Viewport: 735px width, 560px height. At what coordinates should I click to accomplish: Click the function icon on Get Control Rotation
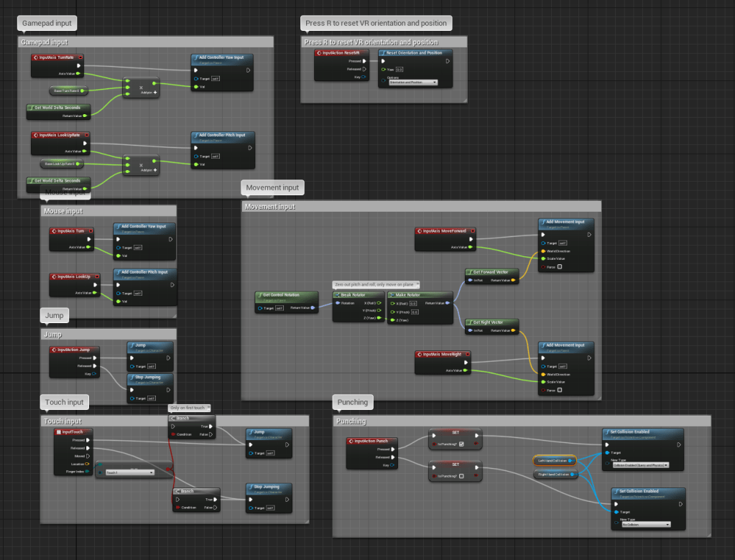[260, 294]
